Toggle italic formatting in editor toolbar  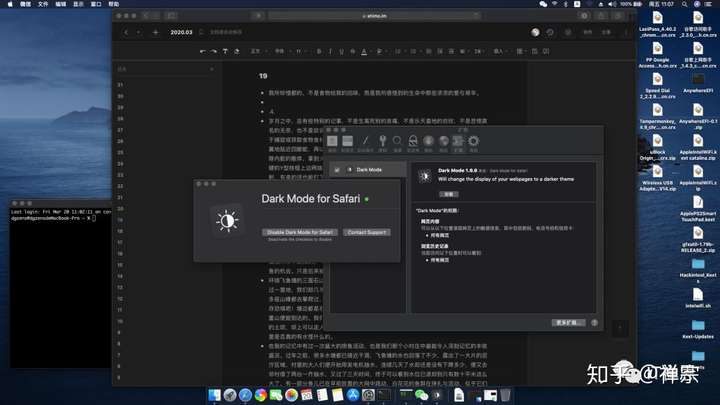[330, 51]
